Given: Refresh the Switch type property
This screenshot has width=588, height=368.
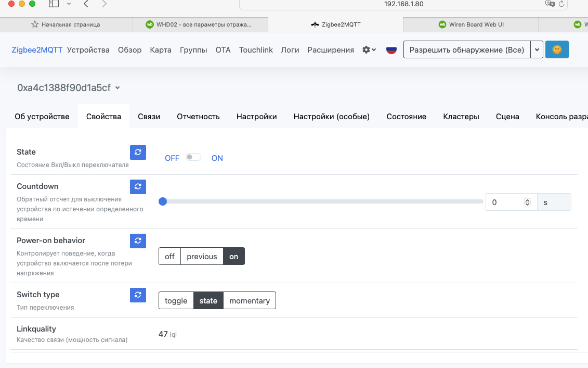Looking at the screenshot, I should tap(138, 295).
